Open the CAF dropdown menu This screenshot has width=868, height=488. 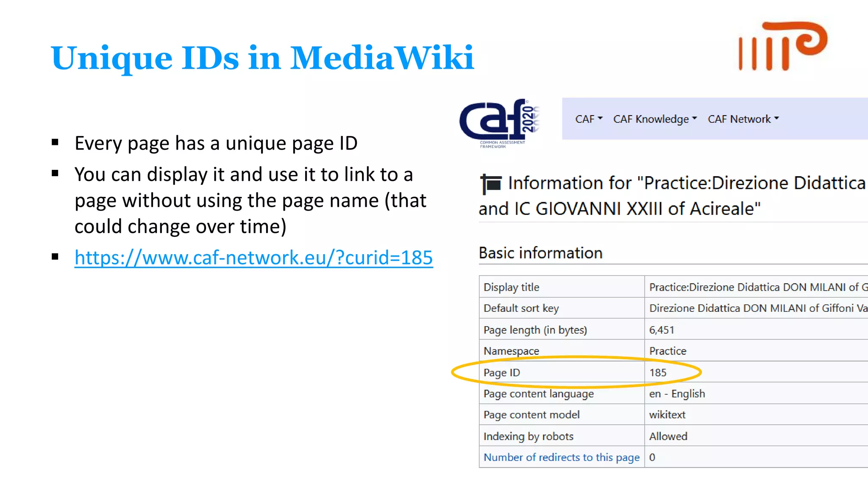589,119
